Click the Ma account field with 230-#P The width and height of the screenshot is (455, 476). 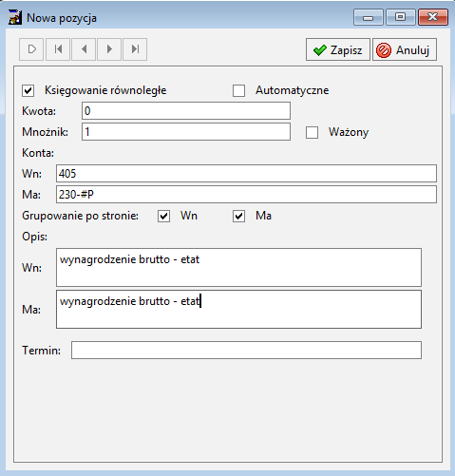click(x=246, y=195)
